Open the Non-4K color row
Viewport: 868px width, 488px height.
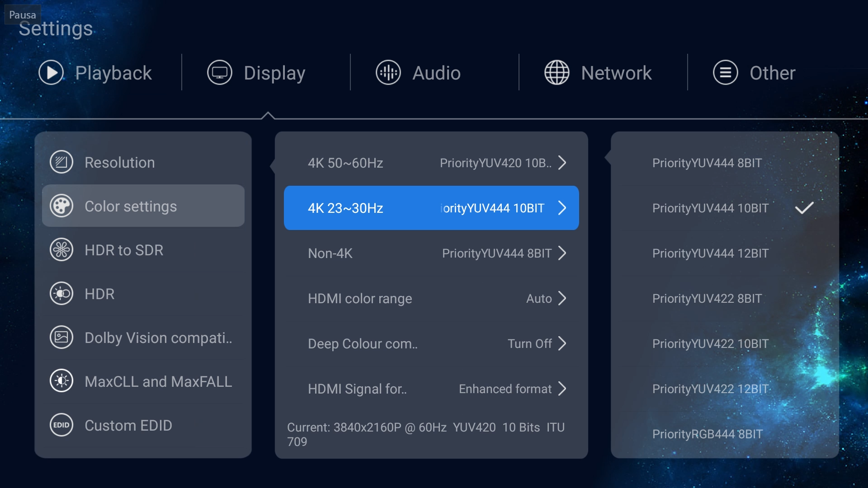pyautogui.click(x=431, y=253)
